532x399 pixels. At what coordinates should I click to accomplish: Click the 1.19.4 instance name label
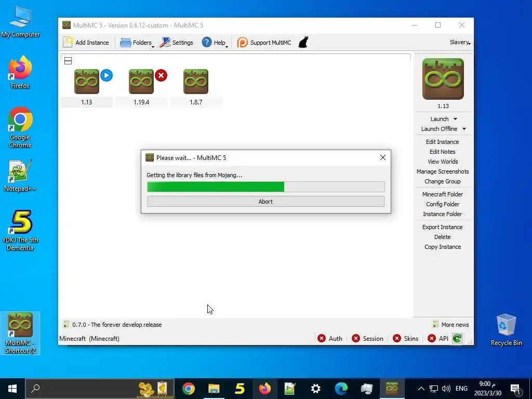(141, 102)
